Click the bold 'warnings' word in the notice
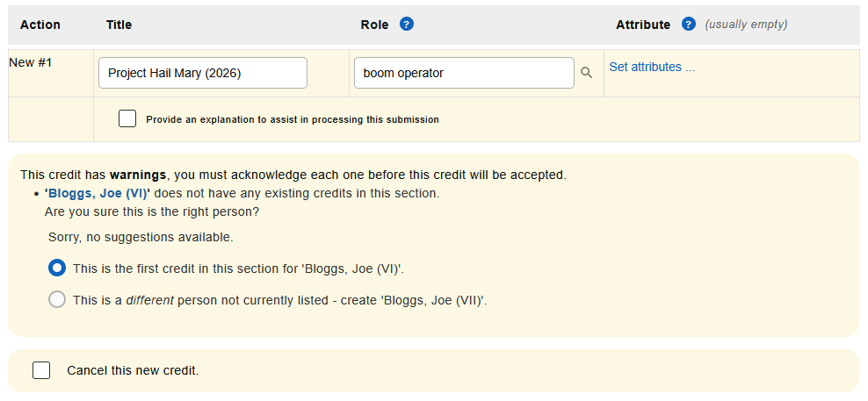Viewport: 868px width, 401px height. pos(138,175)
